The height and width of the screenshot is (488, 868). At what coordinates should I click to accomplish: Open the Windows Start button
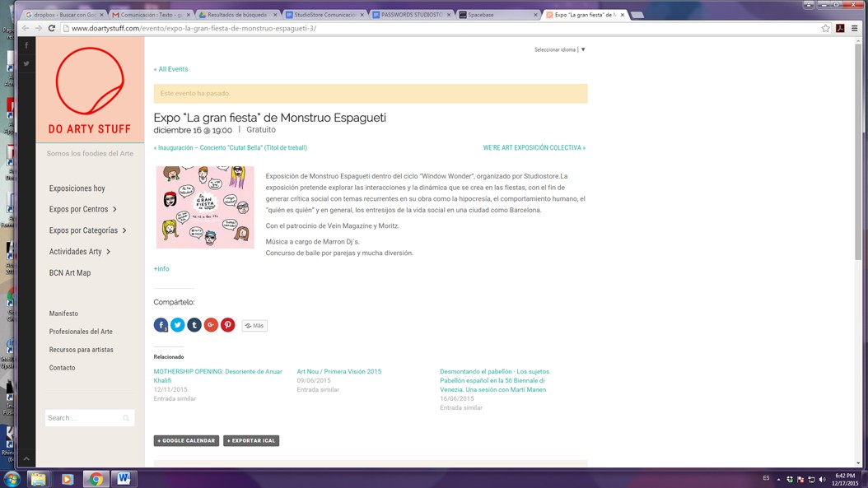11,479
